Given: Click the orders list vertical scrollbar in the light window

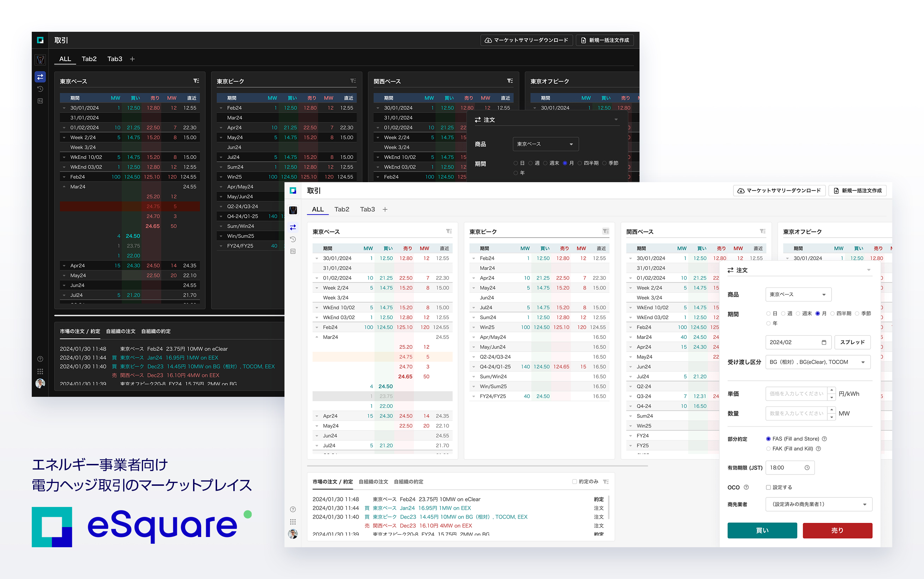Looking at the screenshot, I should pyautogui.click(x=608, y=507).
